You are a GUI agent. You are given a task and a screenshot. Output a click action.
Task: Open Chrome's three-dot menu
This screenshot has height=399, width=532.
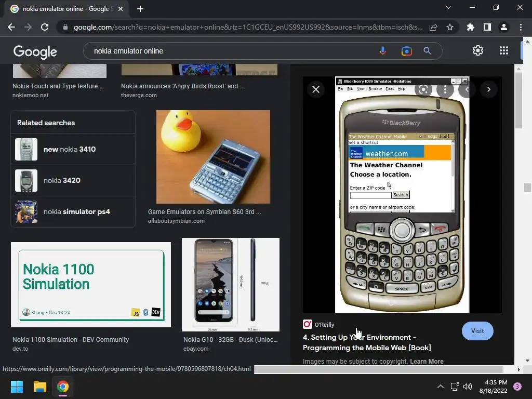click(521, 27)
